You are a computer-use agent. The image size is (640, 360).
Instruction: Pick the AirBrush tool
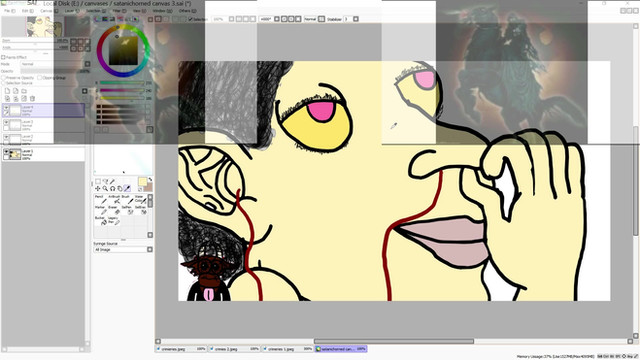point(113,199)
